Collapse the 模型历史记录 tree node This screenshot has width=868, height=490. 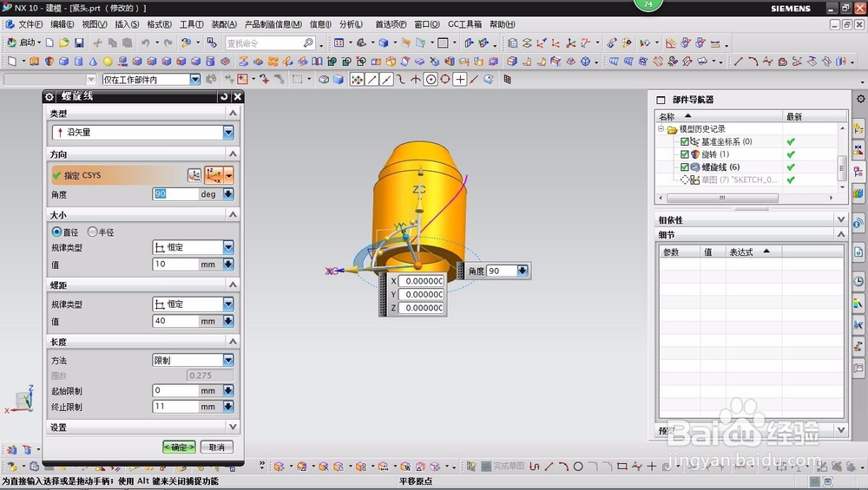point(661,129)
